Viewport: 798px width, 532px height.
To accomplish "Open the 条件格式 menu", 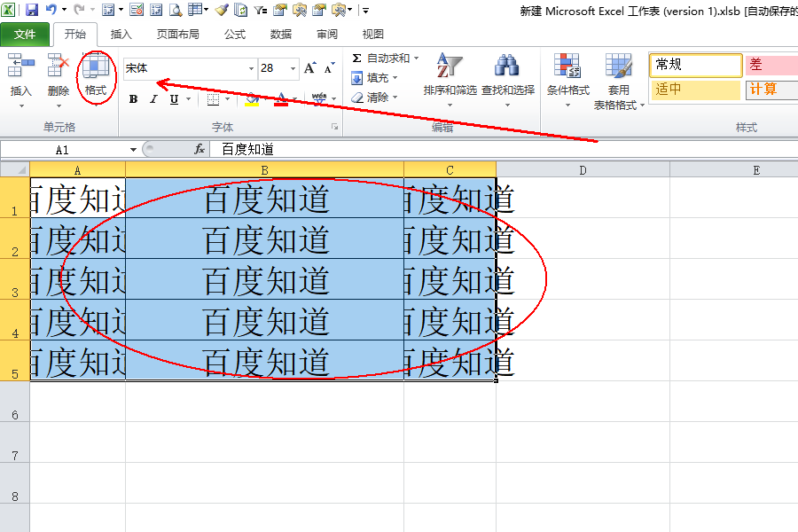I will point(568,81).
